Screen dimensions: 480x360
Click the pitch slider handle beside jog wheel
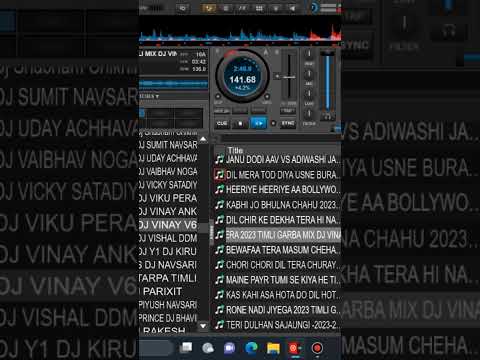coord(289,77)
